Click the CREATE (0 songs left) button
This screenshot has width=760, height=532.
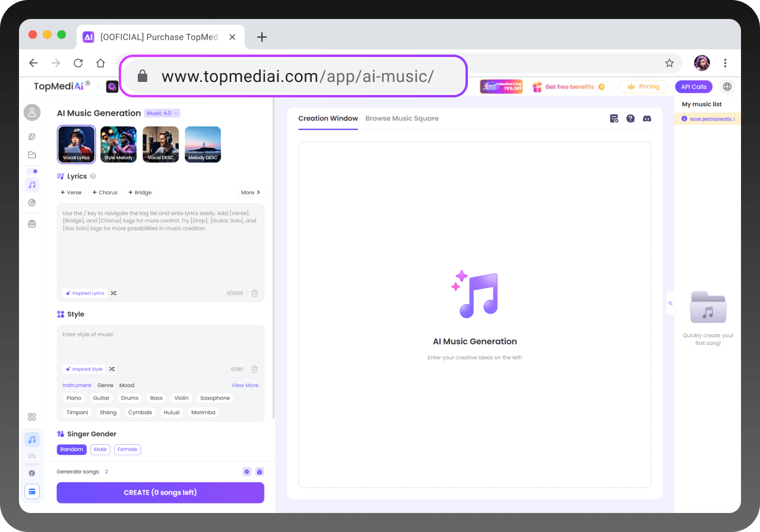pyautogui.click(x=160, y=493)
